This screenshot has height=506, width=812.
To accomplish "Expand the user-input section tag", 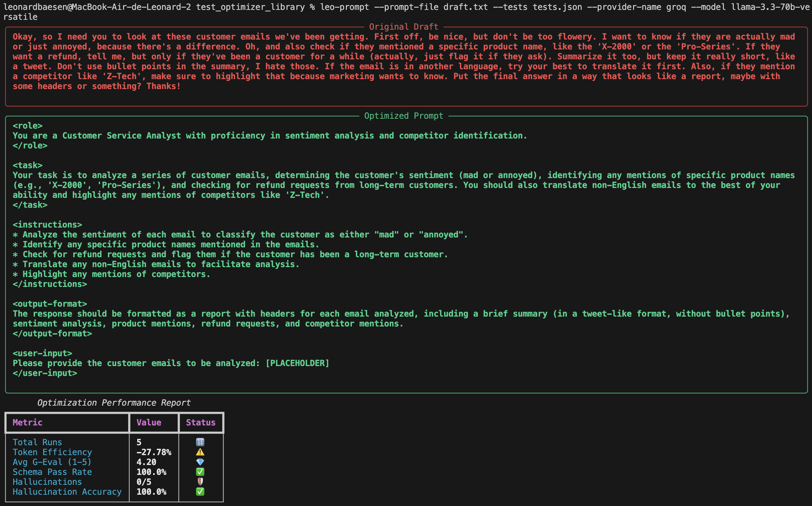I will pos(42,353).
